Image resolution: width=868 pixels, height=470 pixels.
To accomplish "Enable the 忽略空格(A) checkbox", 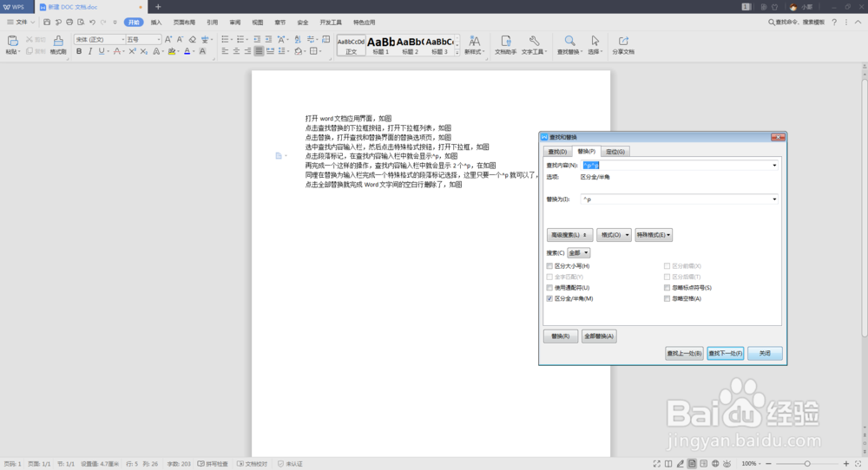I will (x=667, y=298).
